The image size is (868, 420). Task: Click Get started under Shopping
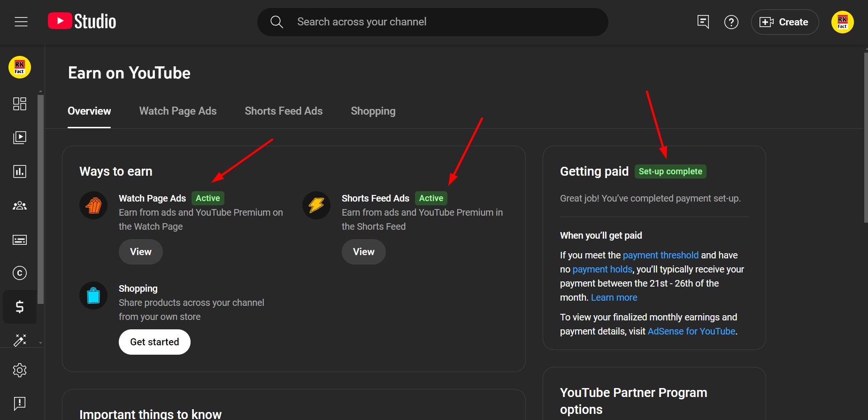[x=154, y=342]
